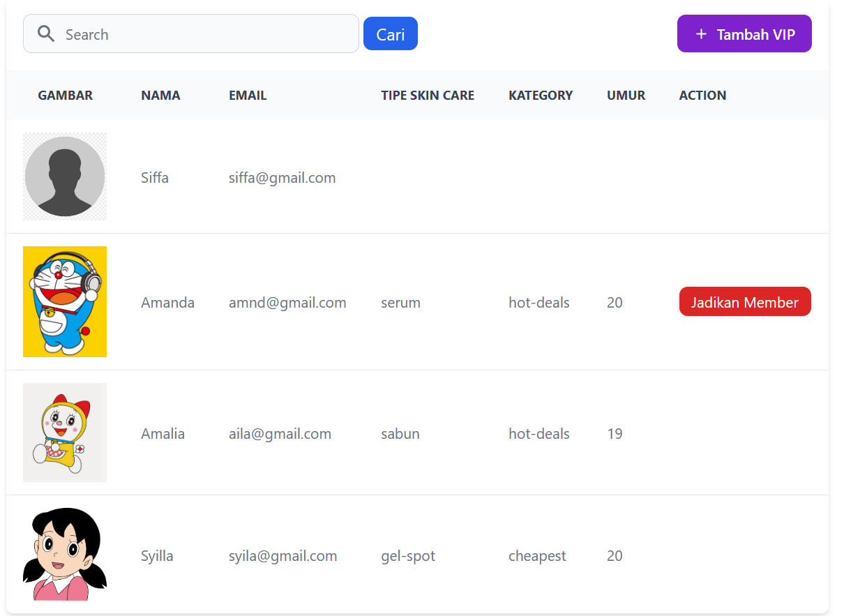This screenshot has width=844, height=616.
Task: Click the UMUR column header
Action: [626, 95]
